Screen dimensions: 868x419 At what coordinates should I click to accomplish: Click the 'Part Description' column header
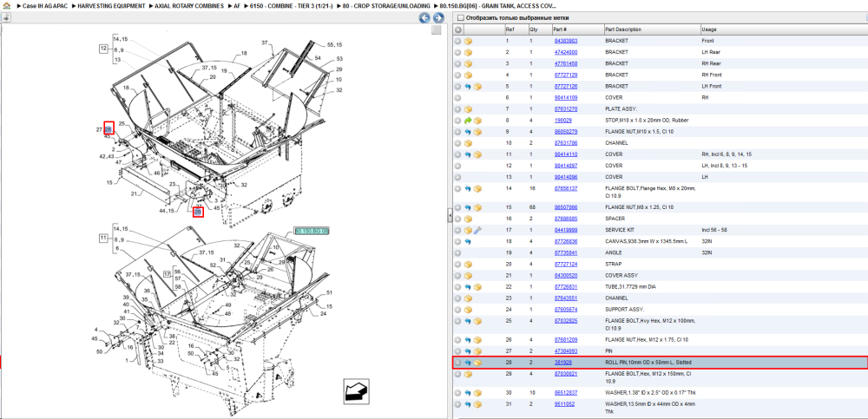coord(651,29)
